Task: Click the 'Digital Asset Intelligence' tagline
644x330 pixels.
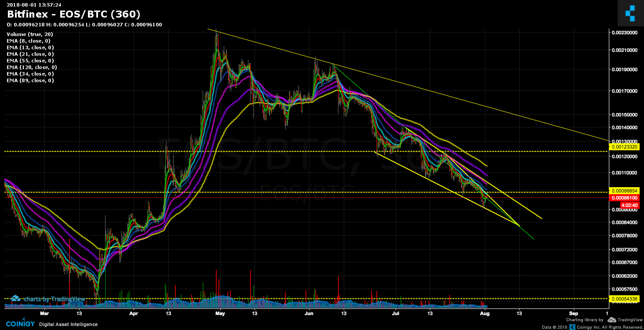Action: coord(68,324)
